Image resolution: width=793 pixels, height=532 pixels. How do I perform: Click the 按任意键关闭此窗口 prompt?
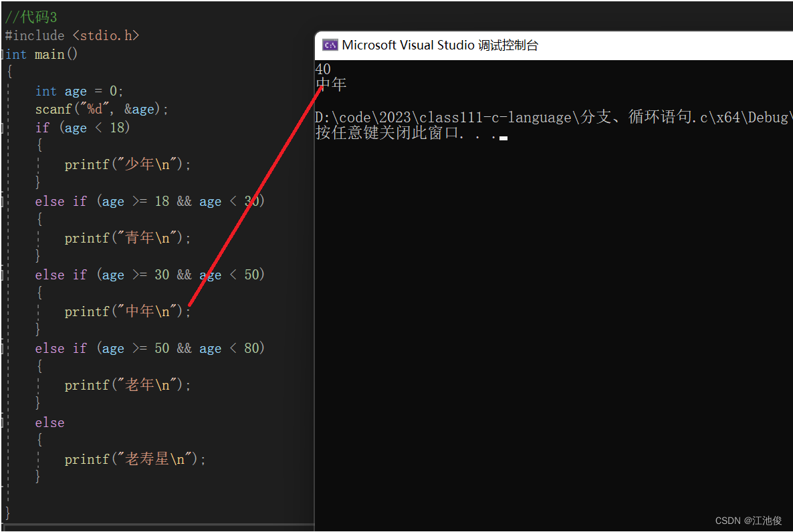[406, 133]
